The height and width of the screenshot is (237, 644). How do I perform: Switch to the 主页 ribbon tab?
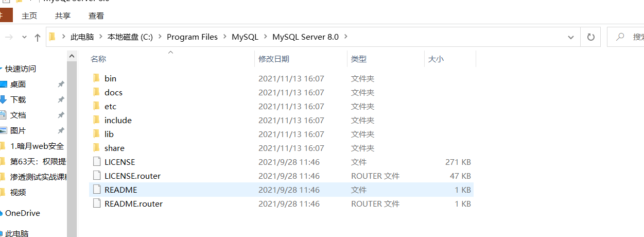pyautogui.click(x=29, y=16)
